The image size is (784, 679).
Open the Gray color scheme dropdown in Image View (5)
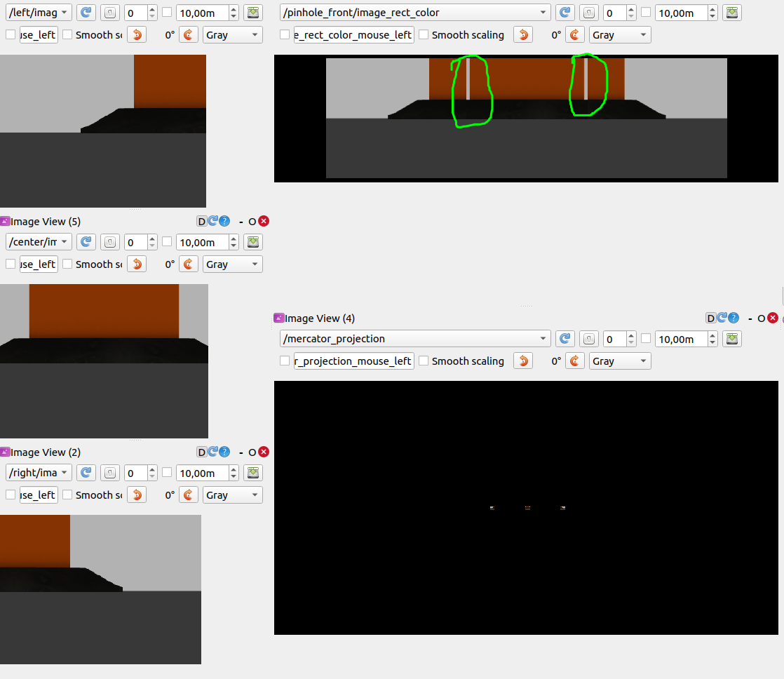tap(232, 264)
